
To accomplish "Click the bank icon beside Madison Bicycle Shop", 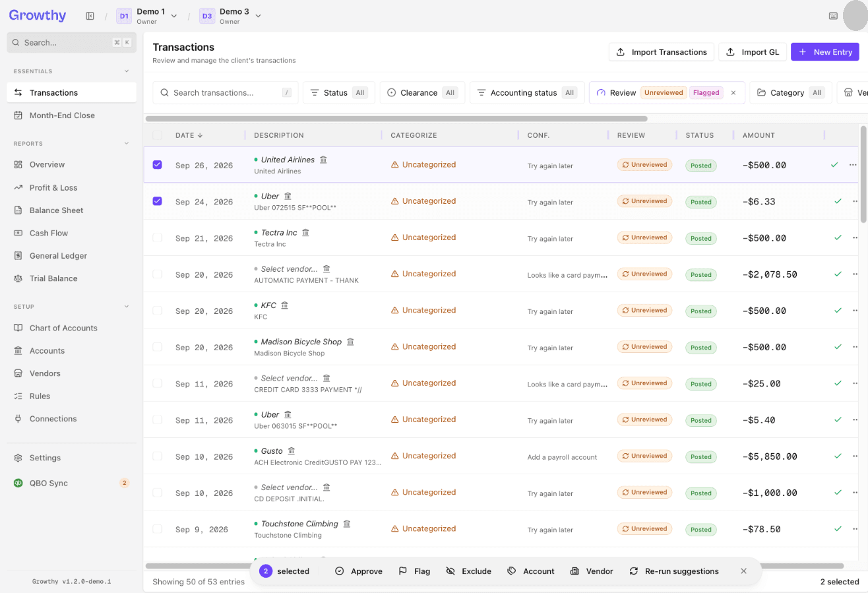I will pyautogui.click(x=350, y=342).
